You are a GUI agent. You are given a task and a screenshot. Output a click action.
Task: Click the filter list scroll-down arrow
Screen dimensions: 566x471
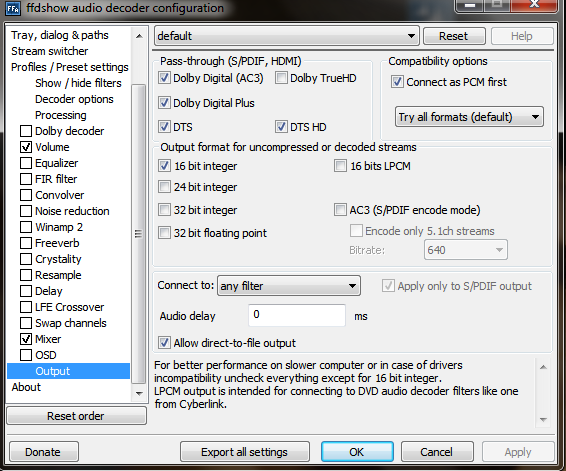(x=139, y=393)
